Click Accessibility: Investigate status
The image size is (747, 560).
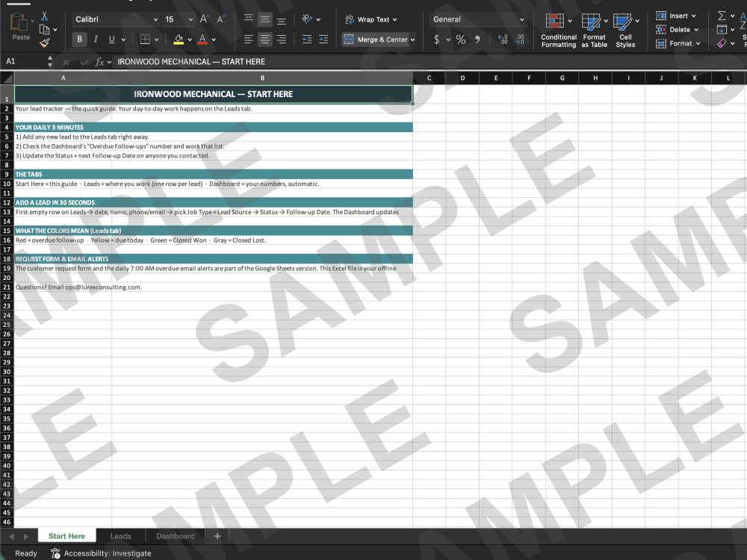pos(102,553)
